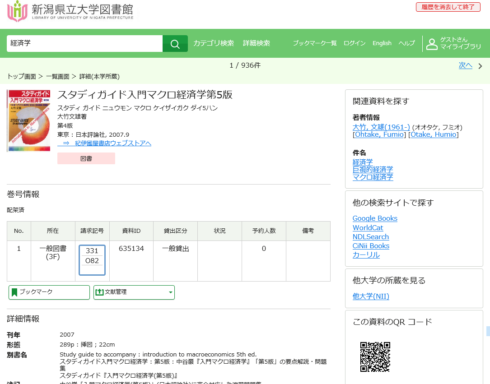This screenshot has height=384, width=490.
Task: Click the 1 / 936件 result counter
Action: pos(245,65)
